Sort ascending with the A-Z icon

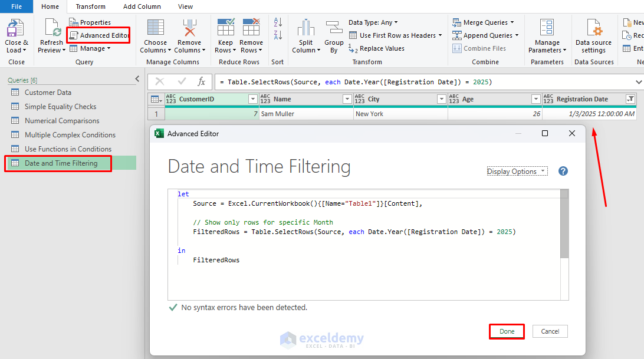tap(278, 22)
